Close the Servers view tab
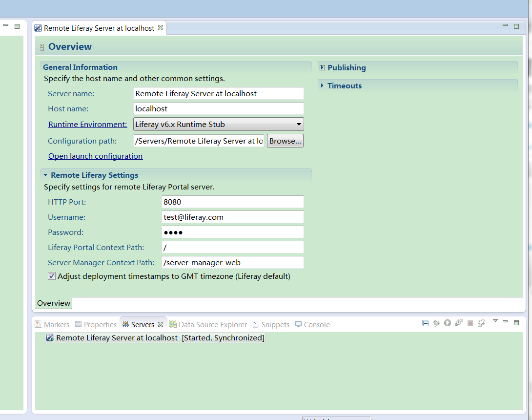The width and height of the screenshot is (532, 420). (x=161, y=324)
